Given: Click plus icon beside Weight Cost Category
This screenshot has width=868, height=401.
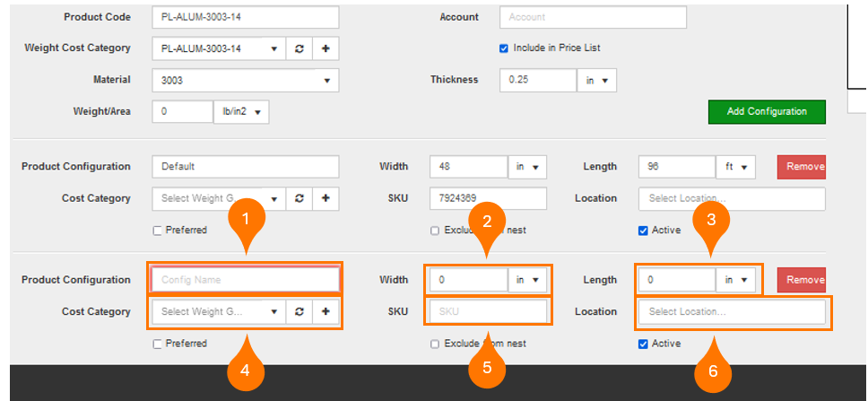Looking at the screenshot, I should 325,48.
